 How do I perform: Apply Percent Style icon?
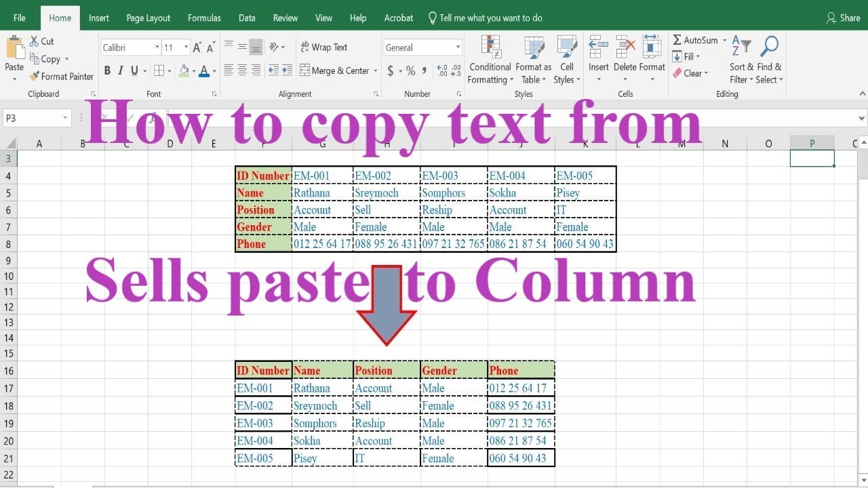tap(410, 70)
